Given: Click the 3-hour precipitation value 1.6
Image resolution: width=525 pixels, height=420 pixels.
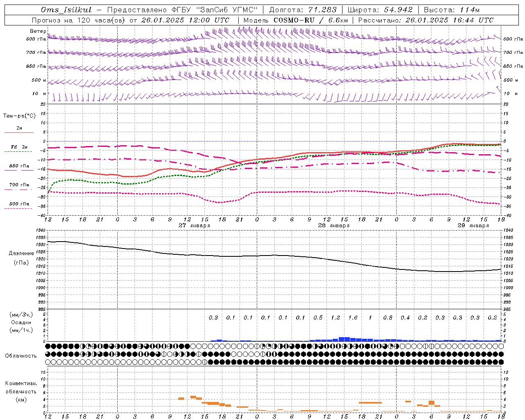Looking at the screenshot, I should [353, 317].
